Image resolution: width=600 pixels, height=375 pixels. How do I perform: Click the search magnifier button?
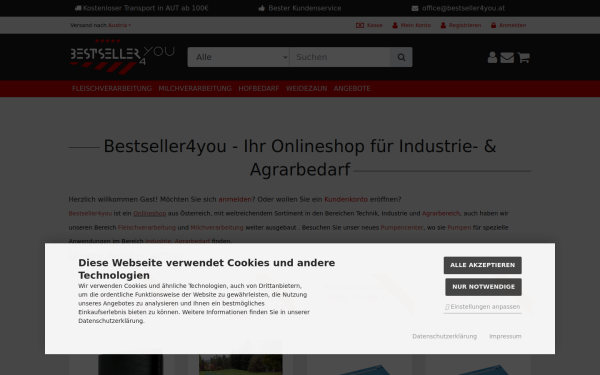(x=401, y=57)
